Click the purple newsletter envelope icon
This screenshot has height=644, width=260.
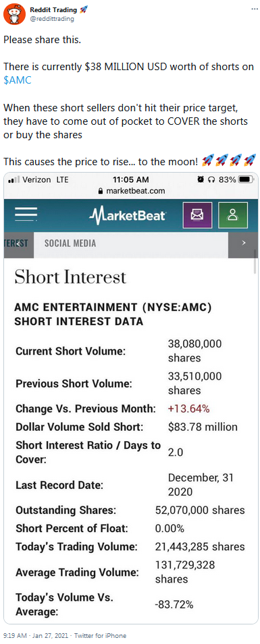197,215
